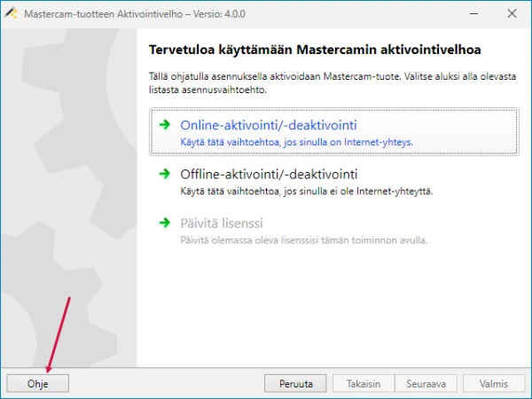
Task: Click the Mastercam app icon in title bar
Action: [12, 13]
